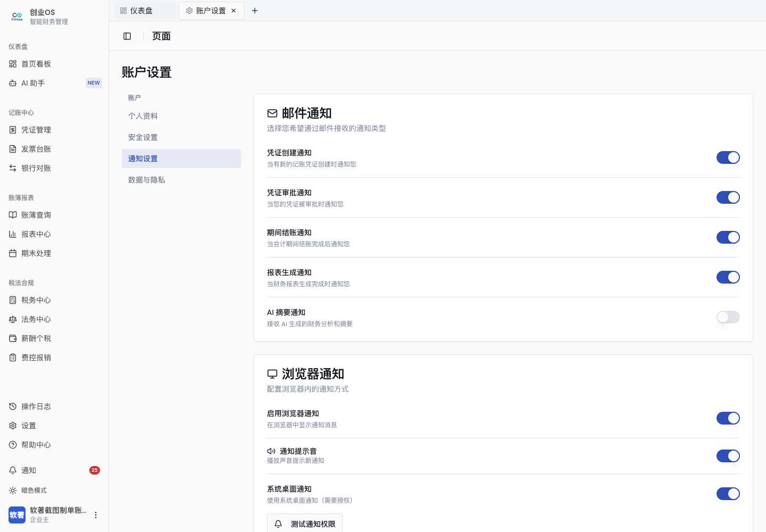Open 费控报销 from sidebar

click(x=54, y=358)
